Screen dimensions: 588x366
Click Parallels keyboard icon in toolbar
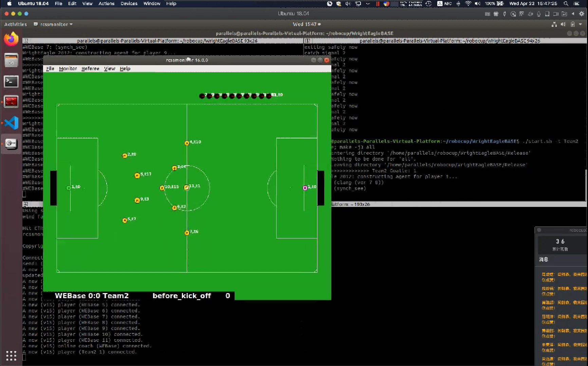point(488,14)
